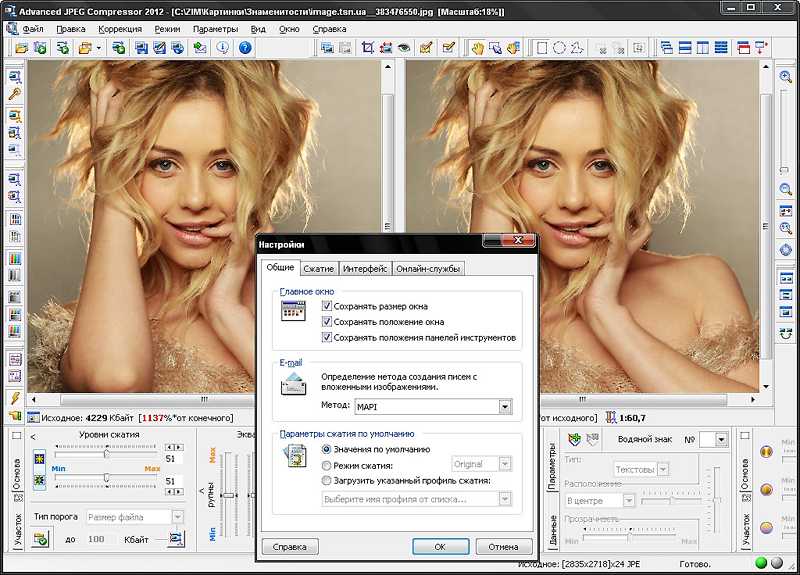The image size is (800, 575).
Task: Click the open folder icon in the toolbar
Action: click(x=21, y=48)
